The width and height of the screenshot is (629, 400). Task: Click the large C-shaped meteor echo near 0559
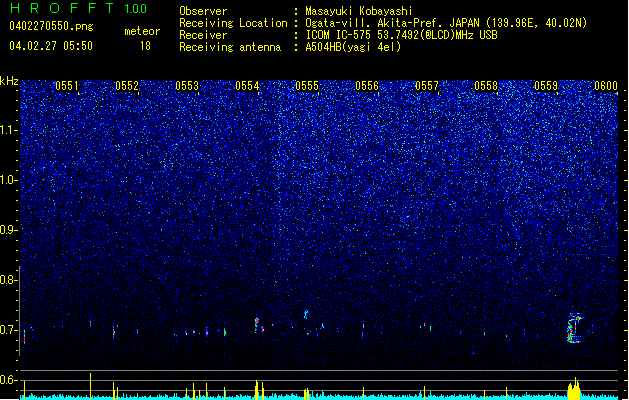click(x=574, y=329)
